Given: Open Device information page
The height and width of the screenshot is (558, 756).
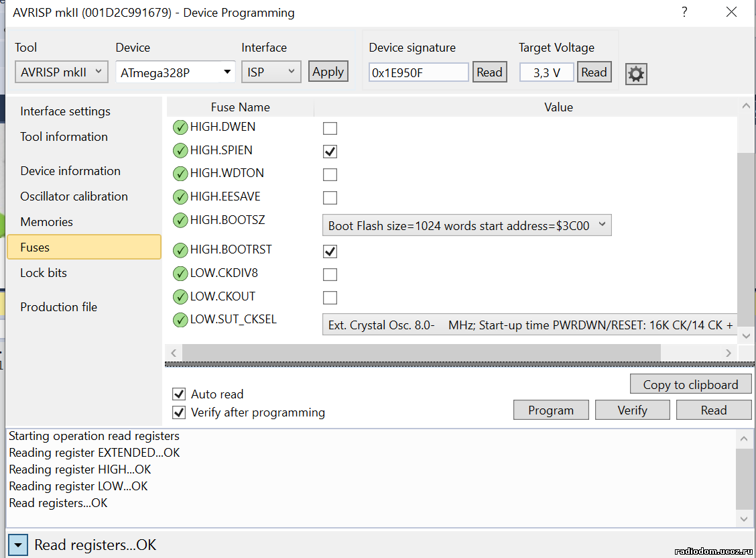Looking at the screenshot, I should tap(70, 171).
